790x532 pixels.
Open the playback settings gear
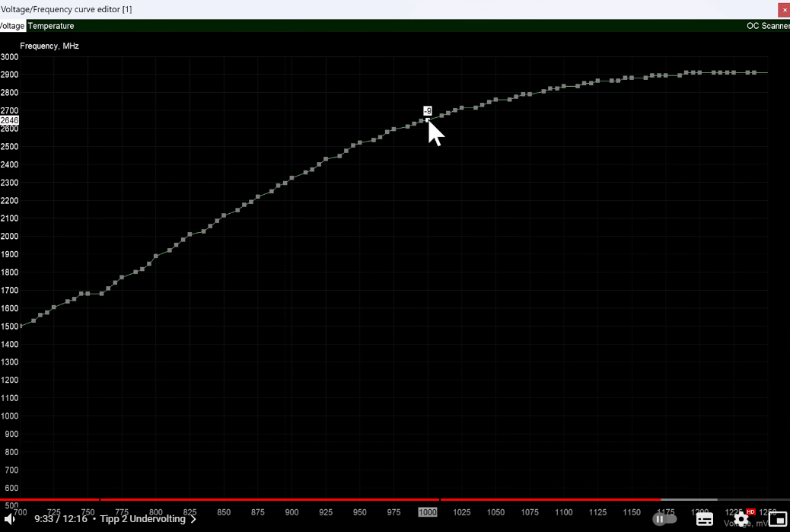(x=741, y=518)
